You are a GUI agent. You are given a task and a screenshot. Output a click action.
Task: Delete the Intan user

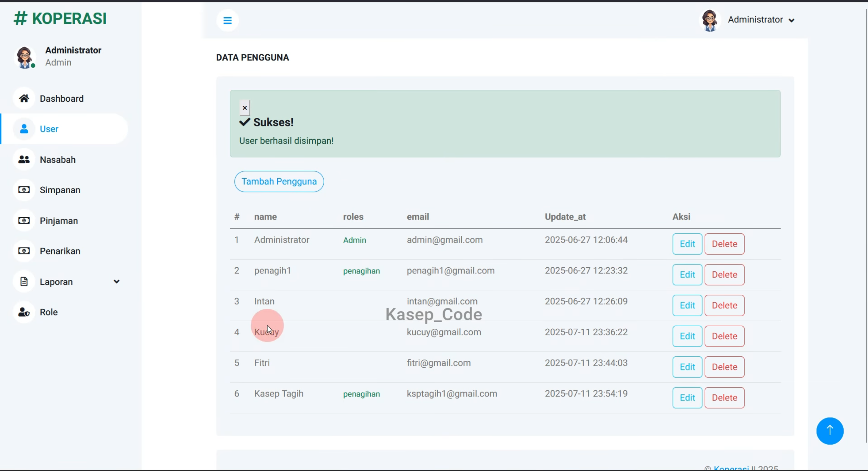(x=724, y=305)
